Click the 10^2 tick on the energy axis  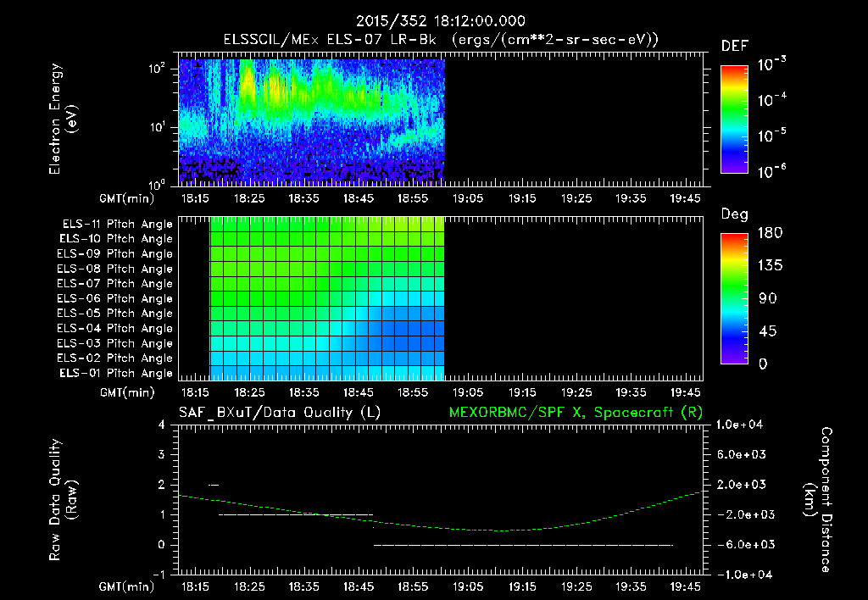157,69
